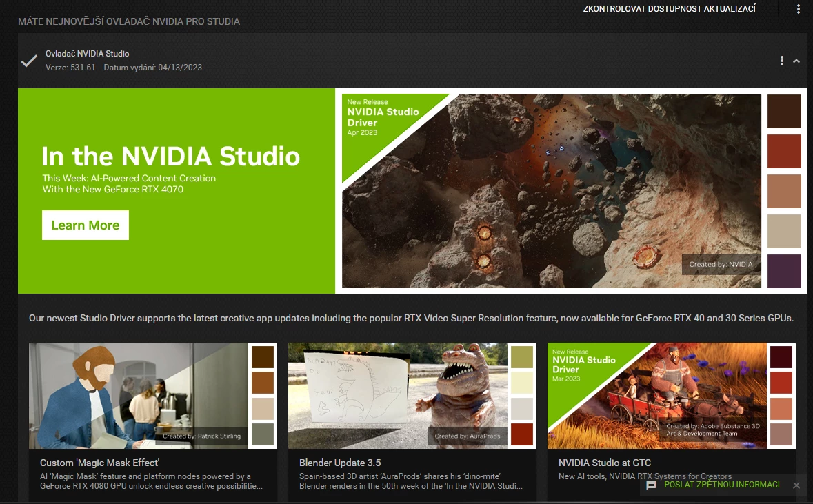The height and width of the screenshot is (504, 813).
Task: Click the NVIDIA Studio at GTC title
Action: [x=605, y=463]
